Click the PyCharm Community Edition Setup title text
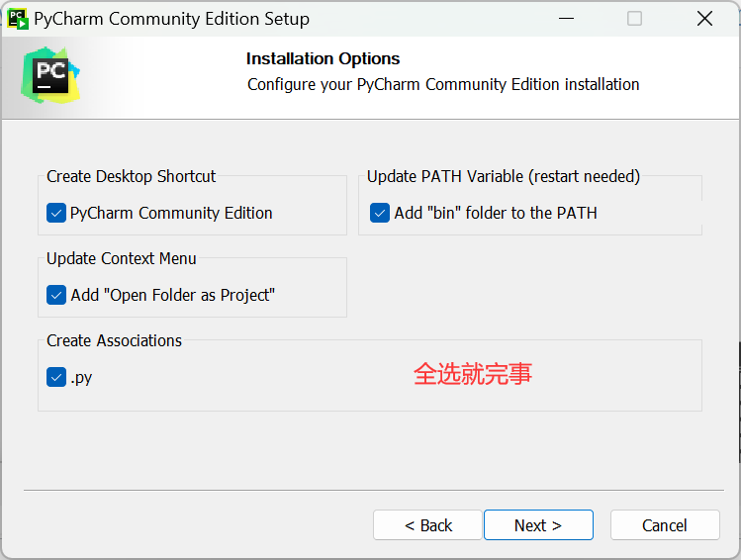Image resolution: width=741 pixels, height=560 pixels. (x=171, y=20)
